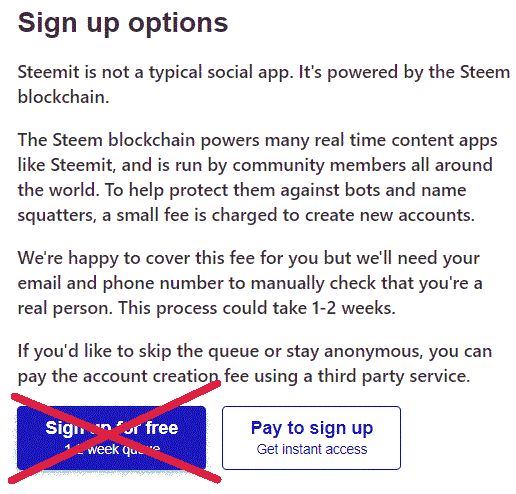Screen dimensions: 516x494
Task: Click the Get instant access subtitle
Action: pyautogui.click(x=312, y=449)
